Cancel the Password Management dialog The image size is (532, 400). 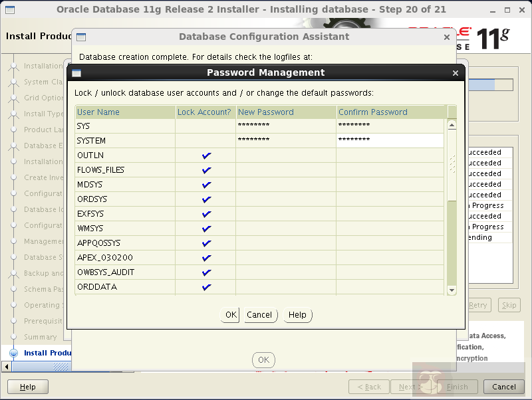pos(260,315)
